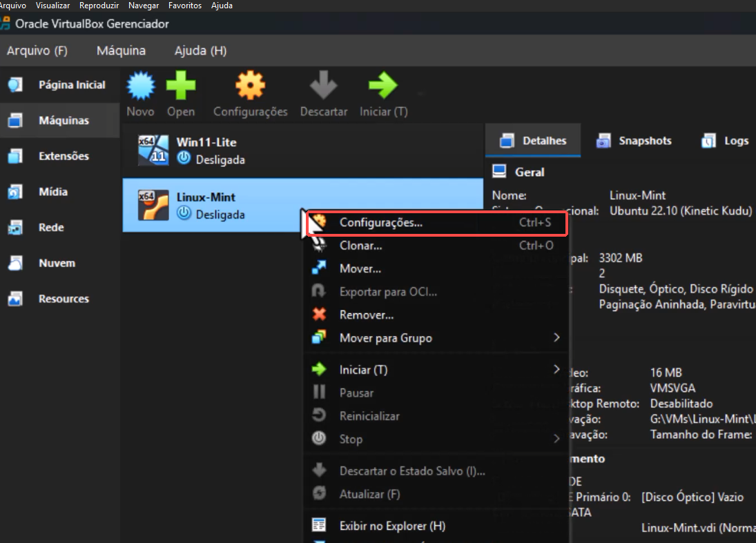This screenshot has height=543, width=756.
Task: Select the Linux-Mint virtual machine entry
Action: (x=303, y=205)
